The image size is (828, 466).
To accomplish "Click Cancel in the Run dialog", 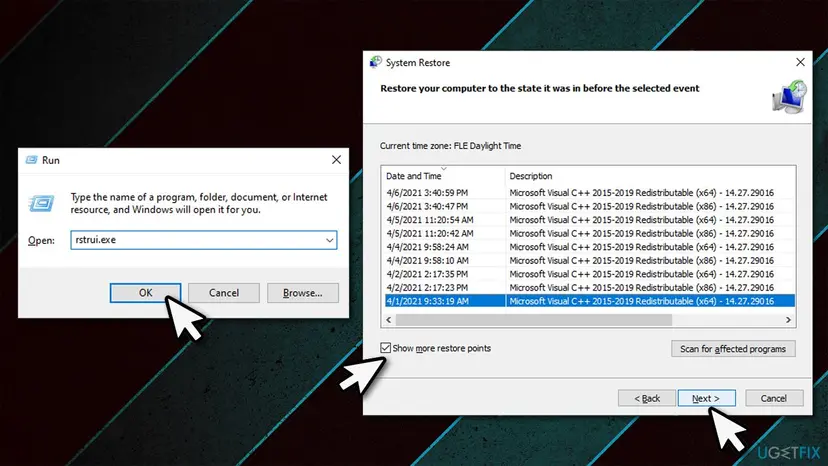I will (x=224, y=293).
